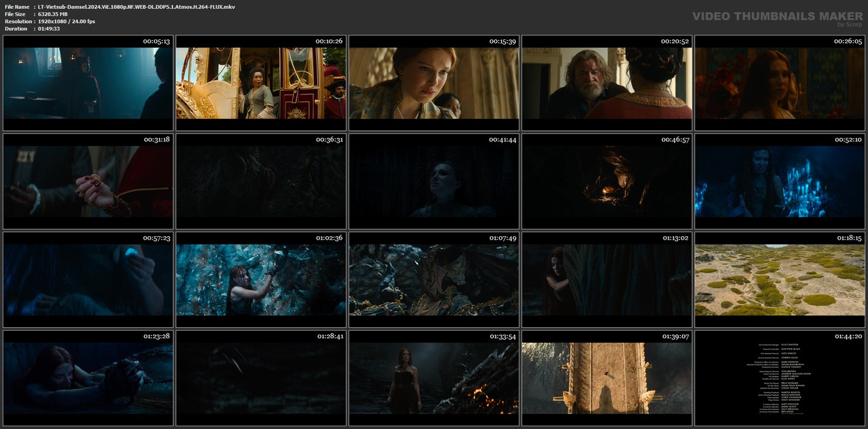Open the dark thumbnail at 00:36:31
The width and height of the screenshot is (868, 429).
261,181
